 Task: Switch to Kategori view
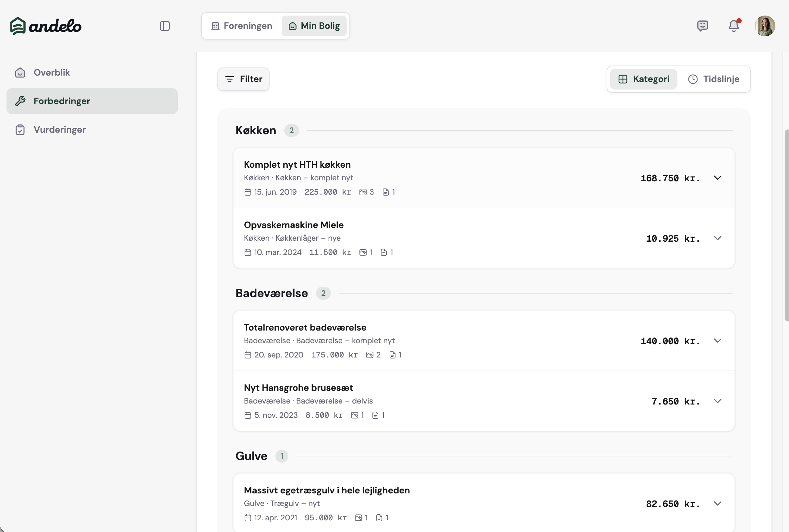pyautogui.click(x=643, y=79)
